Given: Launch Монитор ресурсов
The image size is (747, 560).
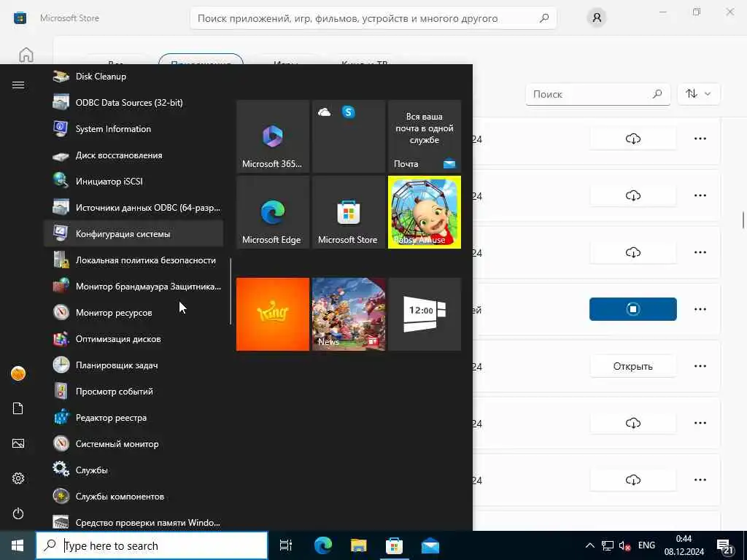Looking at the screenshot, I should click(x=133, y=312).
